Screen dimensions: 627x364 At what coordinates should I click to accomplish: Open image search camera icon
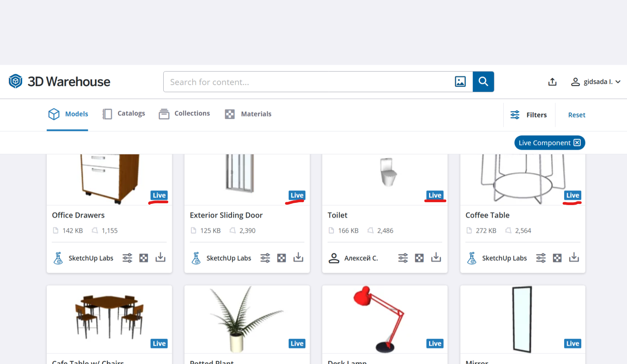[460, 82]
